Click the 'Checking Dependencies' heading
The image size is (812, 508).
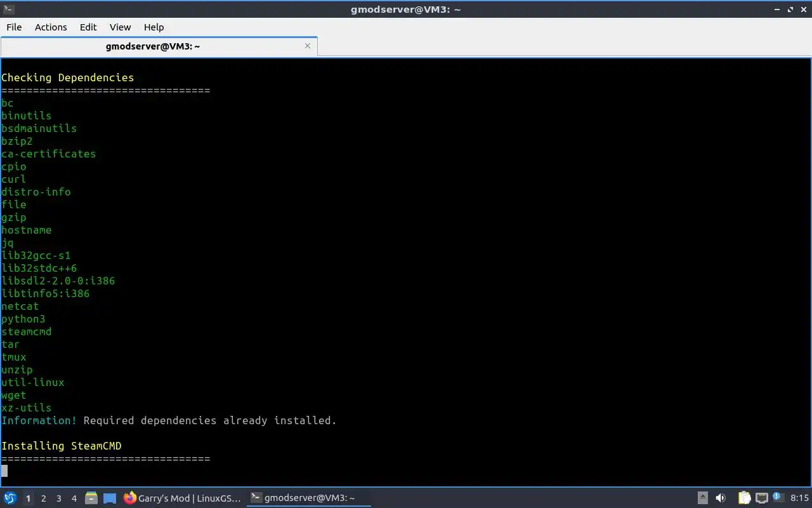pos(67,77)
